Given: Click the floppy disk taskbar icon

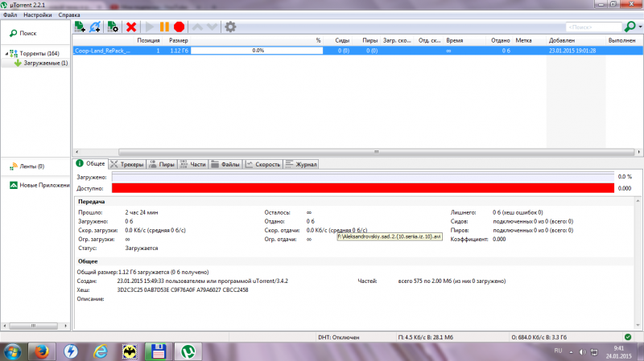Looking at the screenshot, I should pyautogui.click(x=159, y=352).
